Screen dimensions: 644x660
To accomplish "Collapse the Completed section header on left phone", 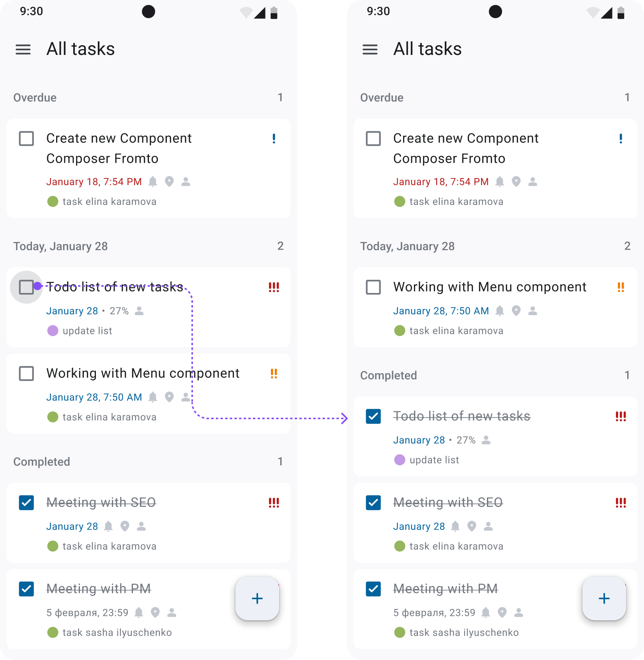I will coord(42,462).
